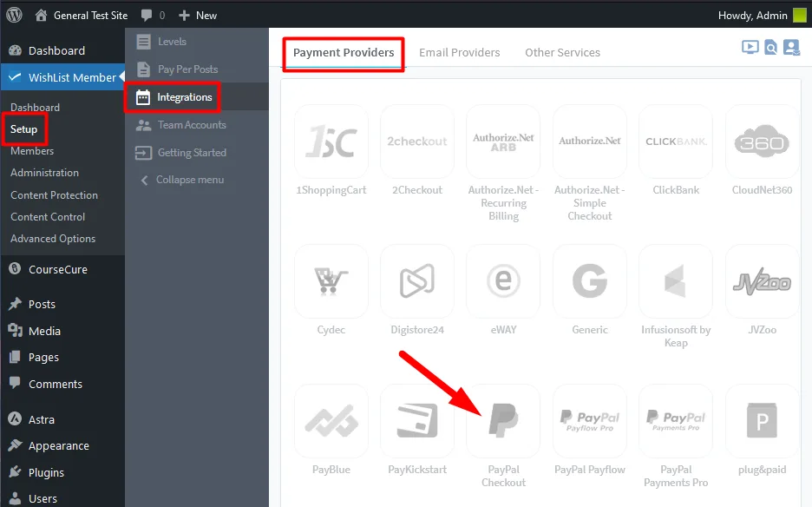The width and height of the screenshot is (812, 507).
Task: Select the plug&paid provider logo
Action: coord(762,420)
